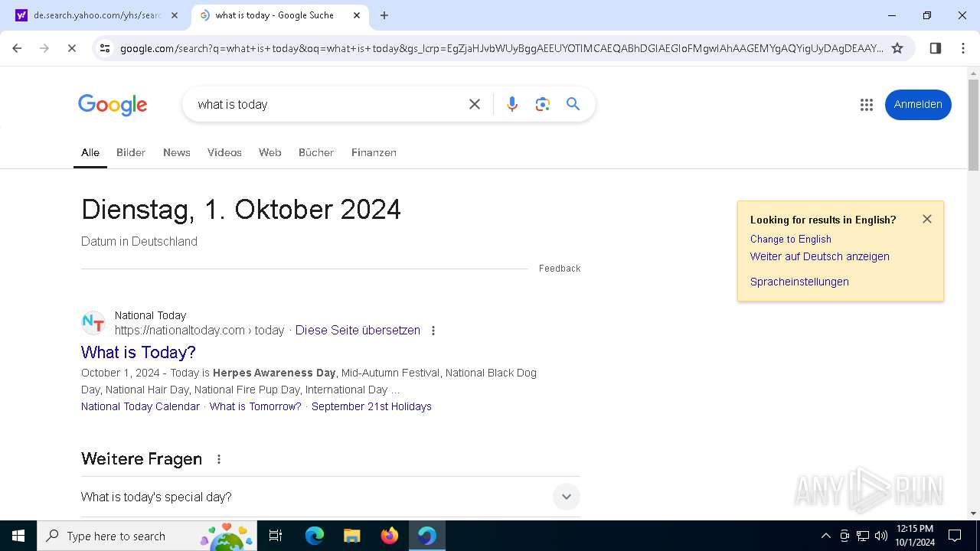Click the browser address bar URL
Viewport: 980px width, 551px height.
pos(501,48)
